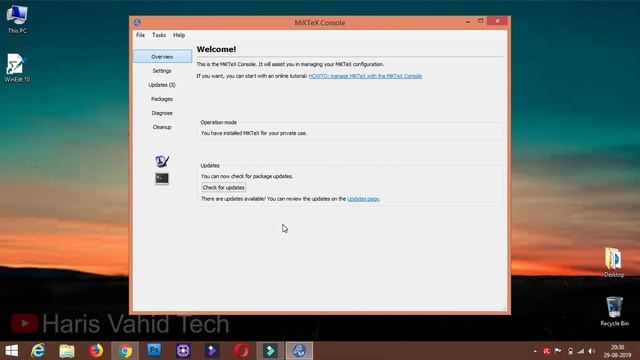Switch to the green-arrow app on taskbar
Screen dimensions: 640x360
pos(270,351)
